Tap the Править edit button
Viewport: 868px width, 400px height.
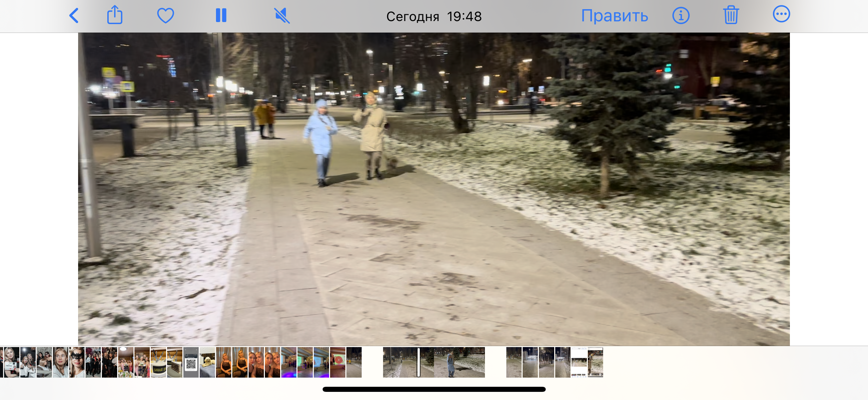pyautogui.click(x=614, y=16)
